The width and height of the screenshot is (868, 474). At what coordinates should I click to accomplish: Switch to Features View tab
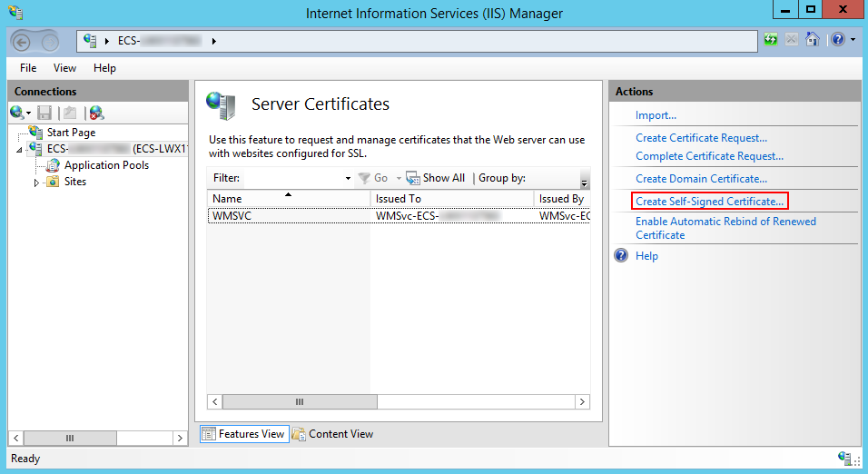pyautogui.click(x=244, y=434)
